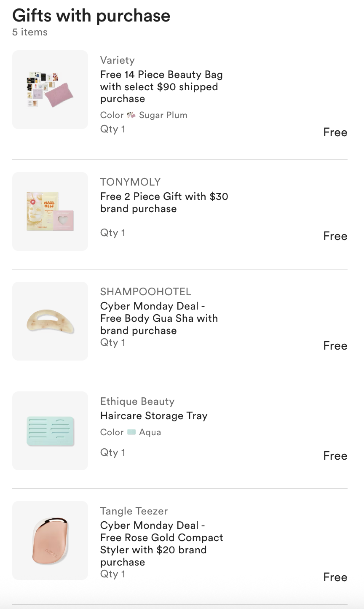Click the Aqua color swatch

[131, 432]
